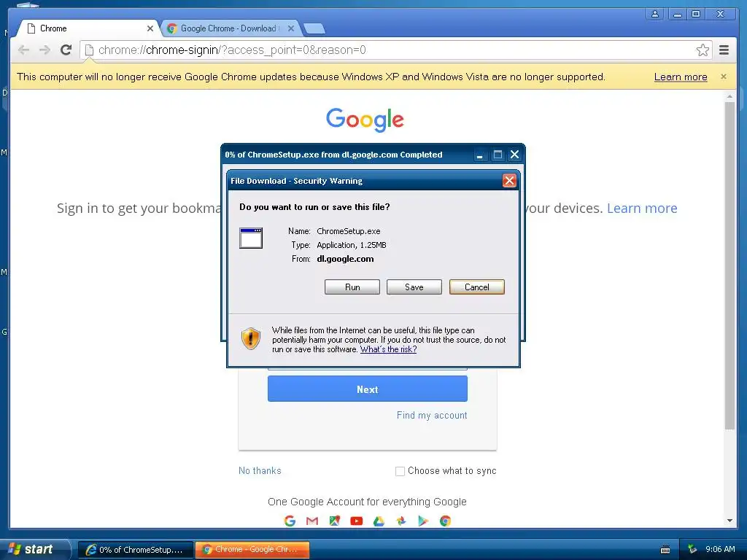Image resolution: width=747 pixels, height=560 pixels.
Task: Click the Google G service icon
Action: (290, 521)
